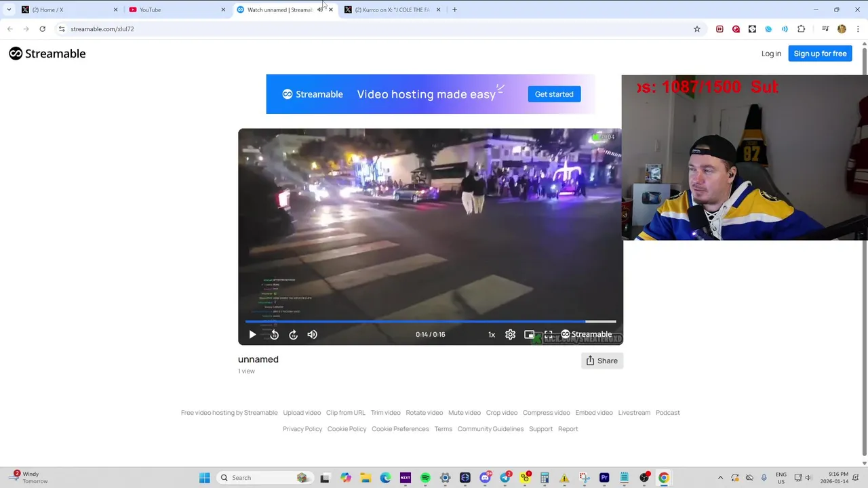Open Telegram from taskbar
The width and height of the screenshot is (868, 488).
[x=505, y=478]
